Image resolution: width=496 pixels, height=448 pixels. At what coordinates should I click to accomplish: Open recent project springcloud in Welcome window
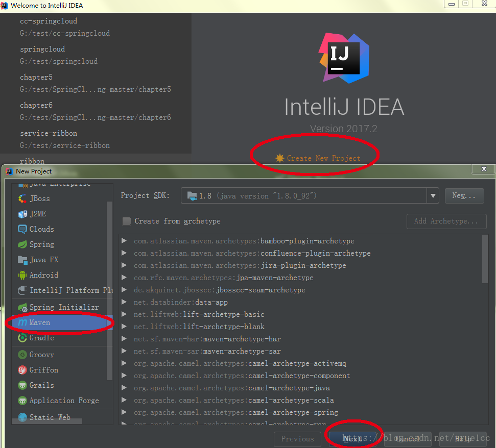click(96, 55)
